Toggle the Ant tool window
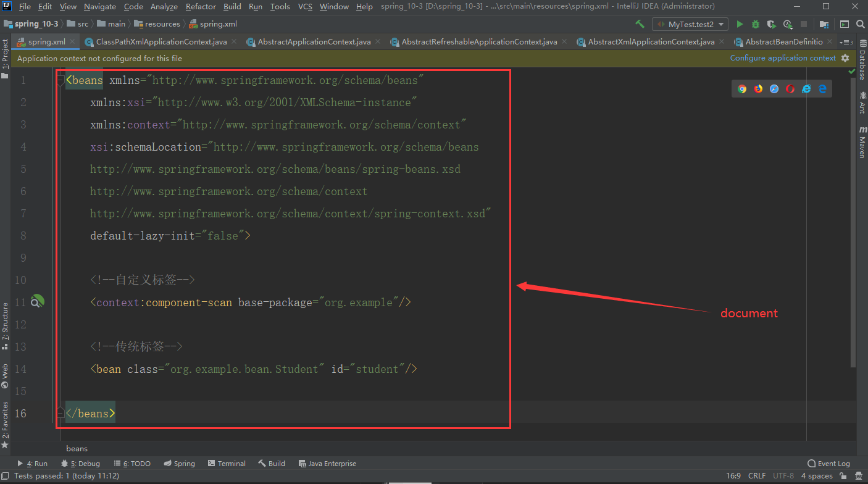This screenshot has width=868, height=484. tap(862, 103)
